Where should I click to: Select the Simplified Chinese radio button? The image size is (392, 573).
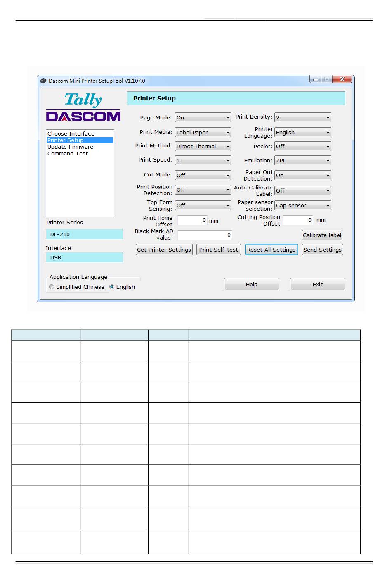(x=52, y=287)
